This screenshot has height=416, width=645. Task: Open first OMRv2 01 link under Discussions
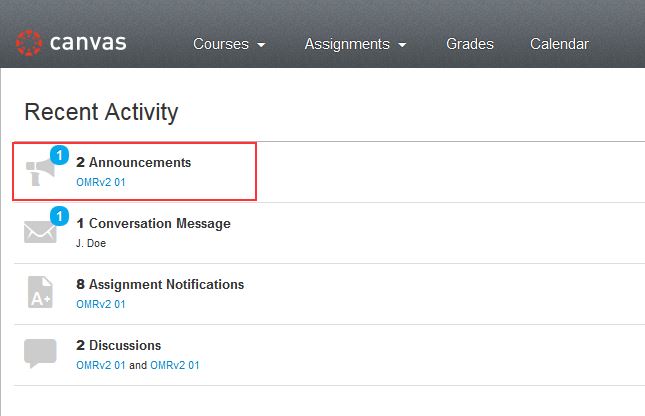point(101,365)
